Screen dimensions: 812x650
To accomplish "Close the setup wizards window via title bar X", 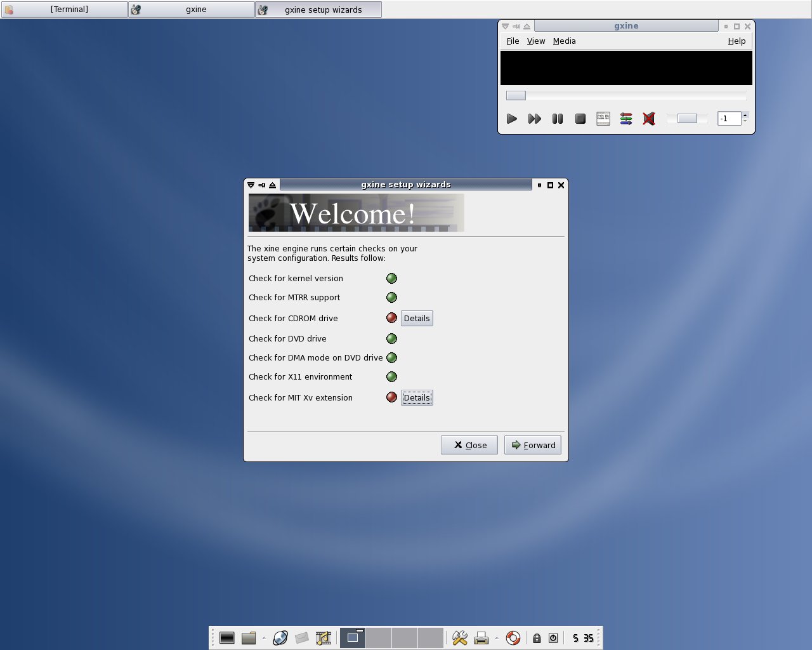I will pyautogui.click(x=561, y=185).
